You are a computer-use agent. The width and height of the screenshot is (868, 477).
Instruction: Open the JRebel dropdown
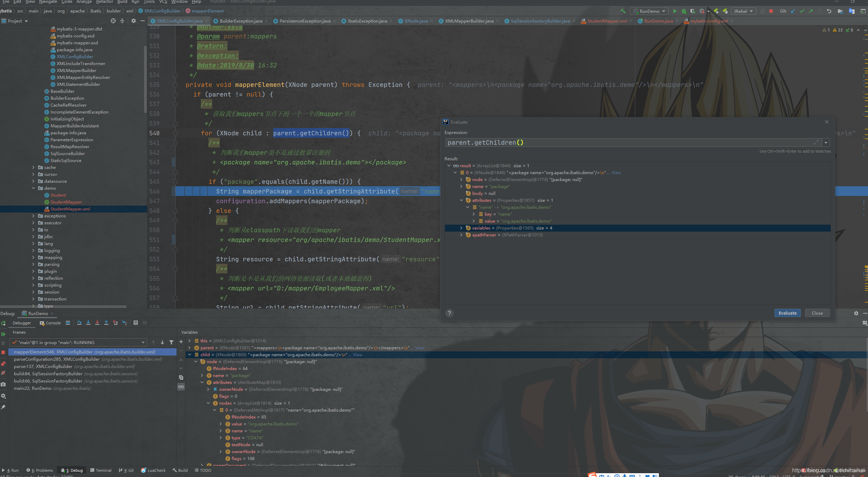(x=743, y=11)
